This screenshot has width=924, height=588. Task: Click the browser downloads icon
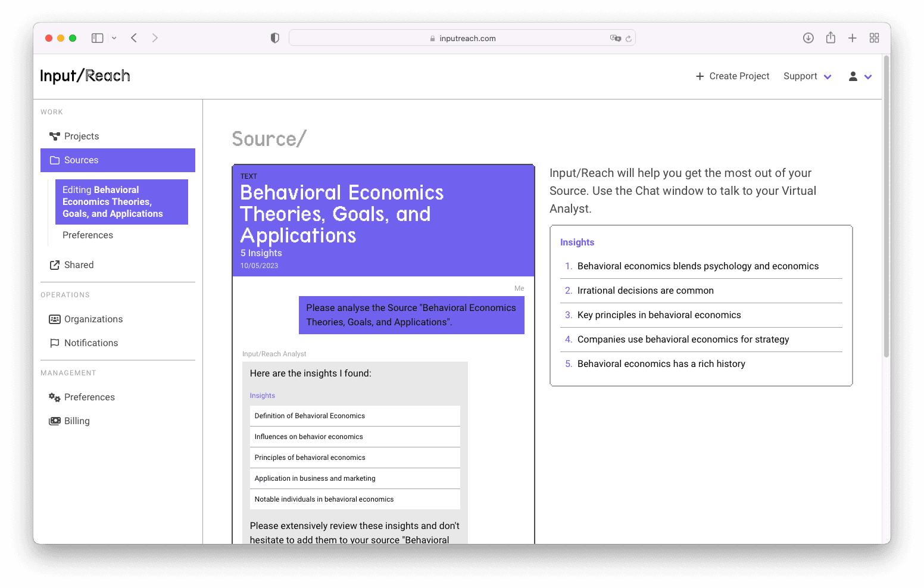pos(808,38)
